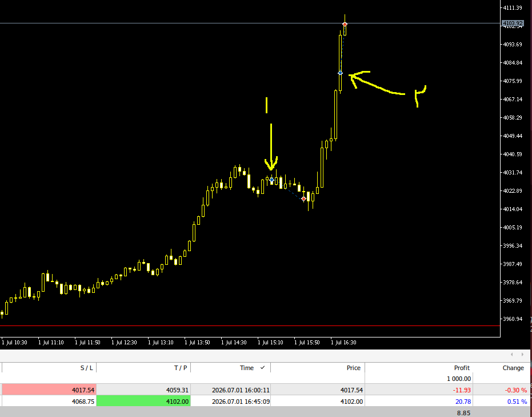Click the 1 Jul 13:50 time label
Screen dimensions: 532x417
click(x=198, y=342)
